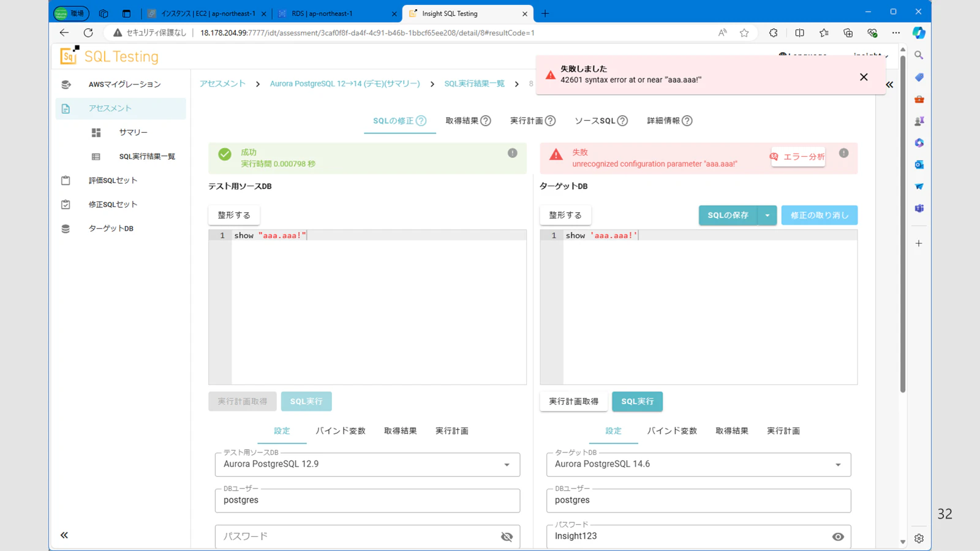Open sidebar settings gear icon
This screenshot has width=980, height=551.
click(x=919, y=539)
